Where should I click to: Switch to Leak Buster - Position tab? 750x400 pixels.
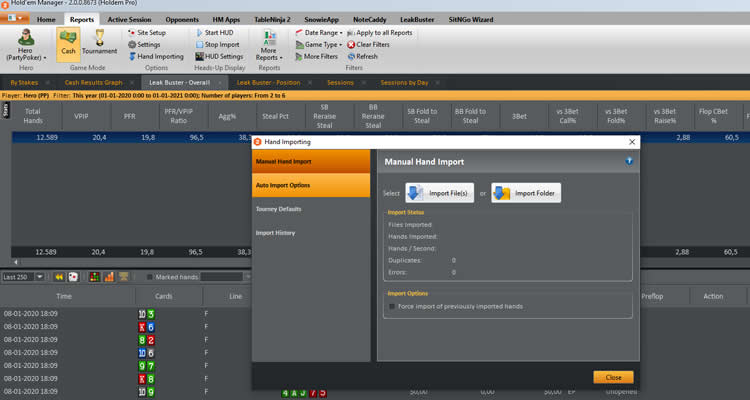(268, 83)
